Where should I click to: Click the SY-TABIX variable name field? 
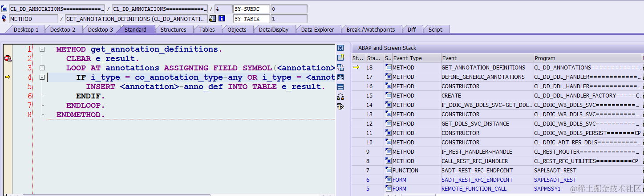coord(251,19)
